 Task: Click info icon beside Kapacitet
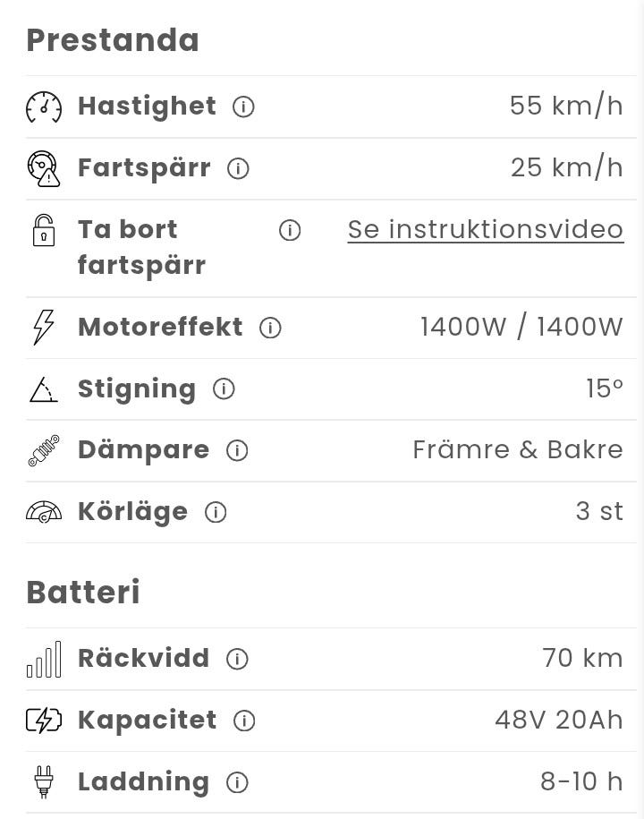244,721
